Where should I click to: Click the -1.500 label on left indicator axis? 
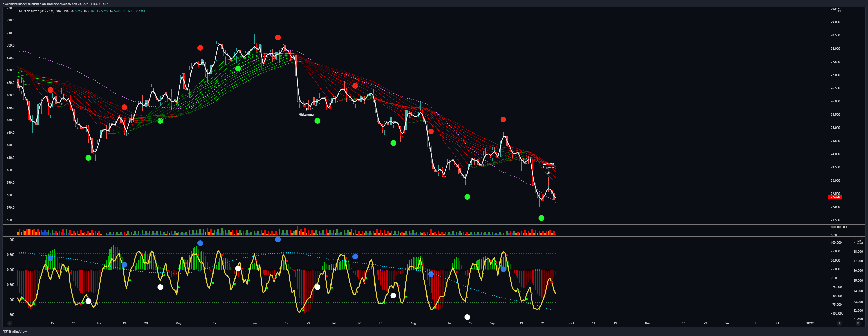click(10, 315)
